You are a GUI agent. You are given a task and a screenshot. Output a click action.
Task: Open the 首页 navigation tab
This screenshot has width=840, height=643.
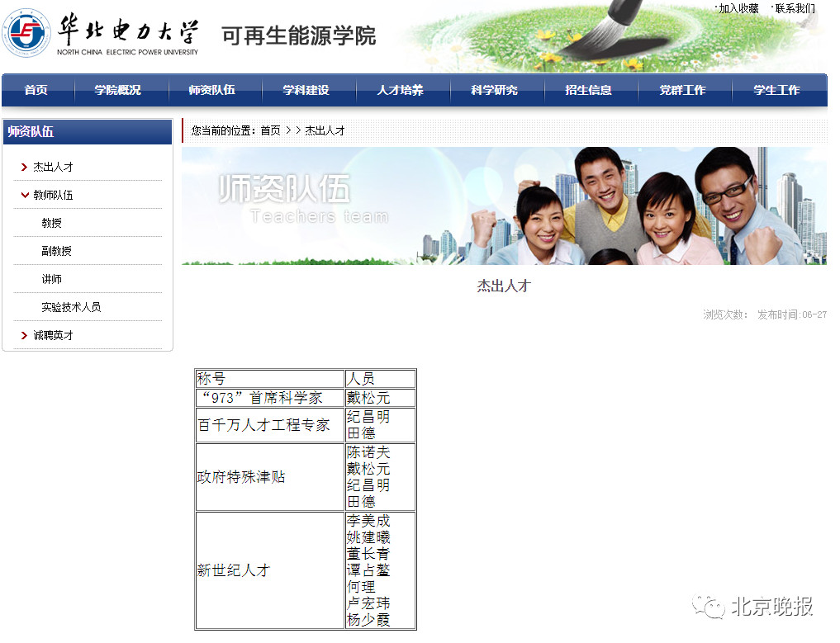36,91
